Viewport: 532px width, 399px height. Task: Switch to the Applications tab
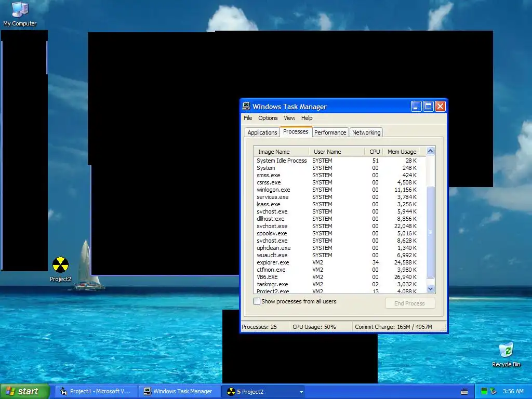[262, 132]
